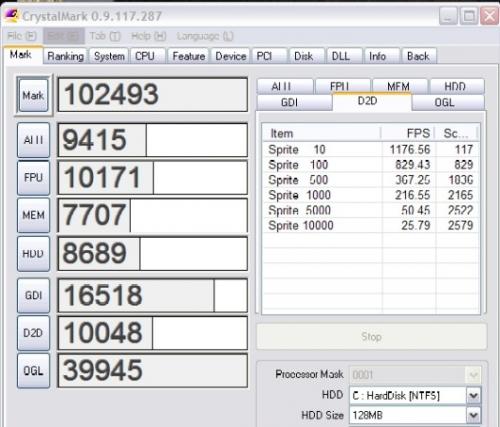Open the Language menu

(x=205, y=36)
